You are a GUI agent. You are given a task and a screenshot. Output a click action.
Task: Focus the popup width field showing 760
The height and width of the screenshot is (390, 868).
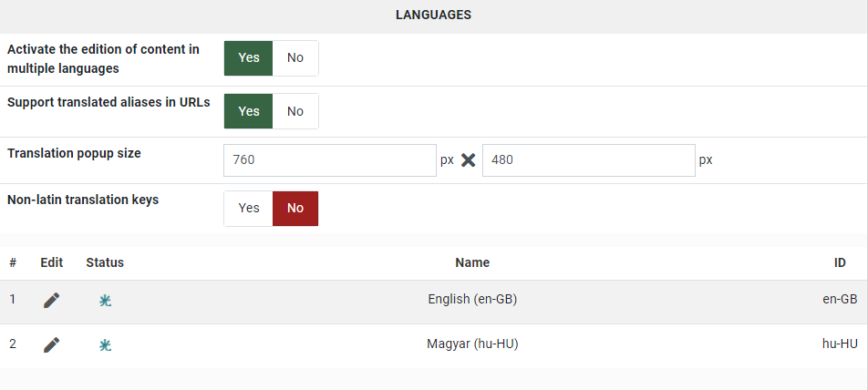[329, 160]
